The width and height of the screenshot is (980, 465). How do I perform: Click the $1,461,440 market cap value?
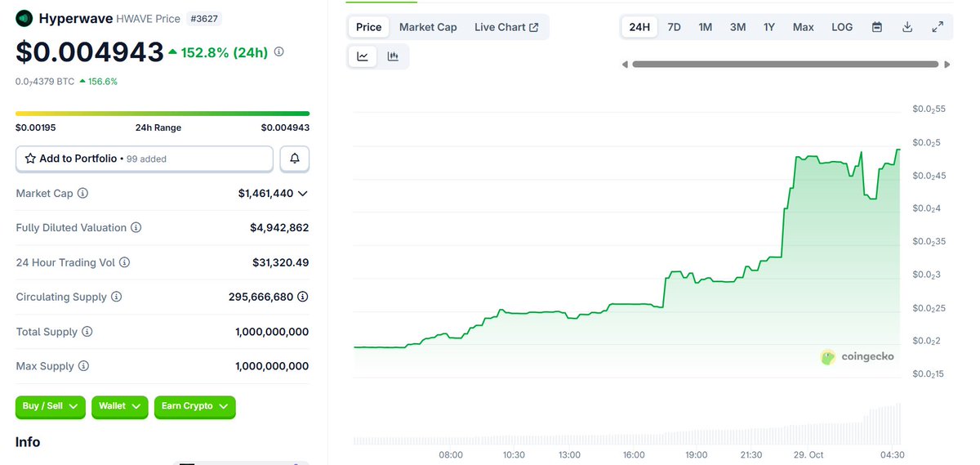click(265, 194)
